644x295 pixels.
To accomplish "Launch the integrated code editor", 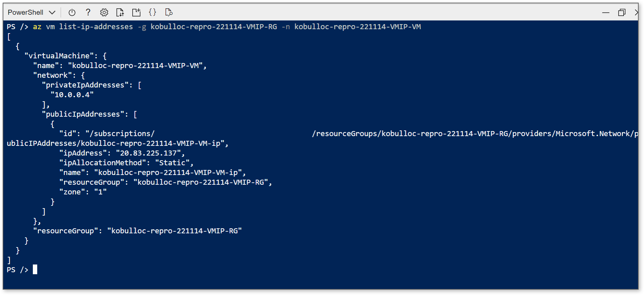I will (x=152, y=12).
